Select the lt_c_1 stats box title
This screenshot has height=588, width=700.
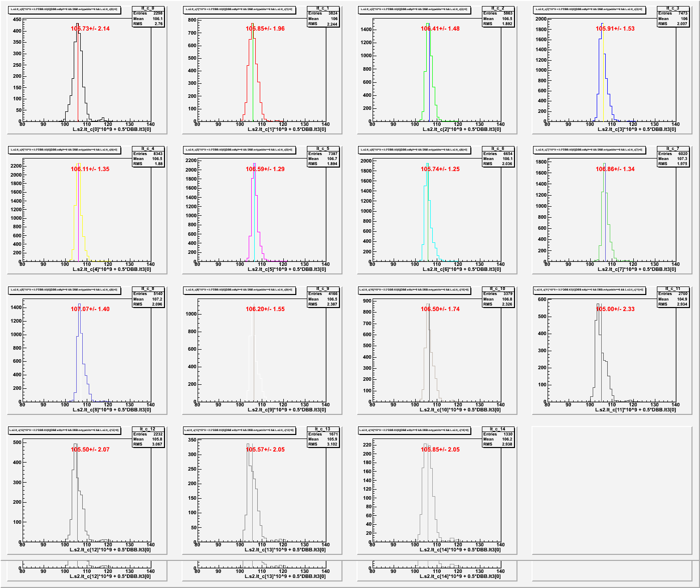click(x=323, y=8)
